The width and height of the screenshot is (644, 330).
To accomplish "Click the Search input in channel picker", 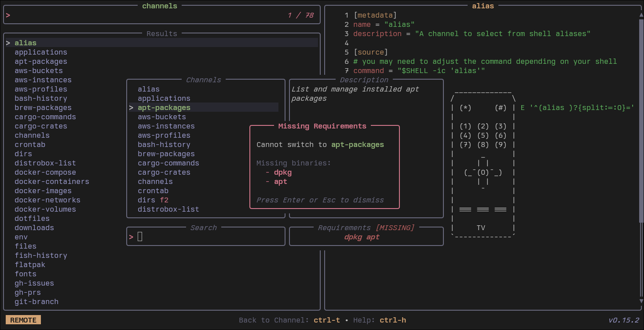I will click(207, 237).
